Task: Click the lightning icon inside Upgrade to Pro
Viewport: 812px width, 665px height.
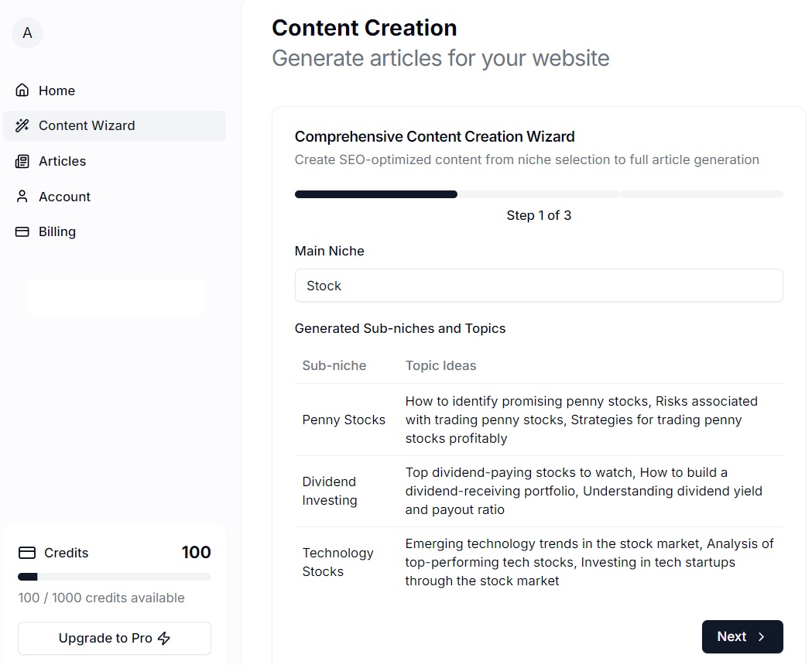Action: tap(163, 638)
